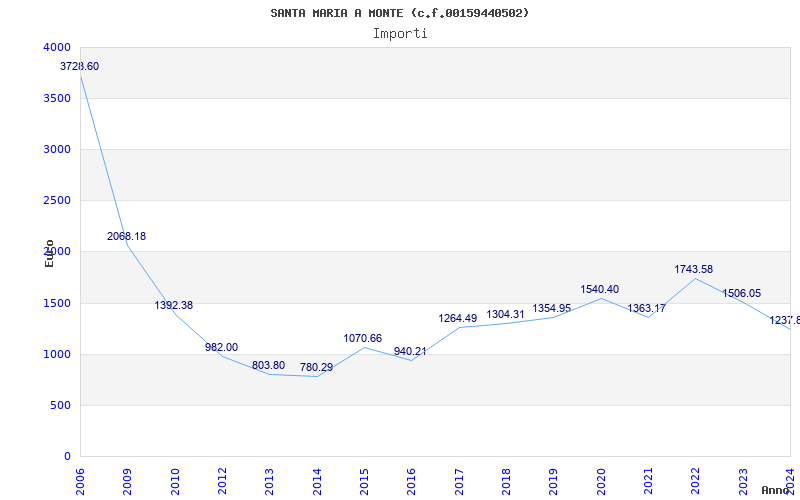This screenshot has width=800, height=500.
Task: Select the data label 1304.31
Action: (506, 314)
